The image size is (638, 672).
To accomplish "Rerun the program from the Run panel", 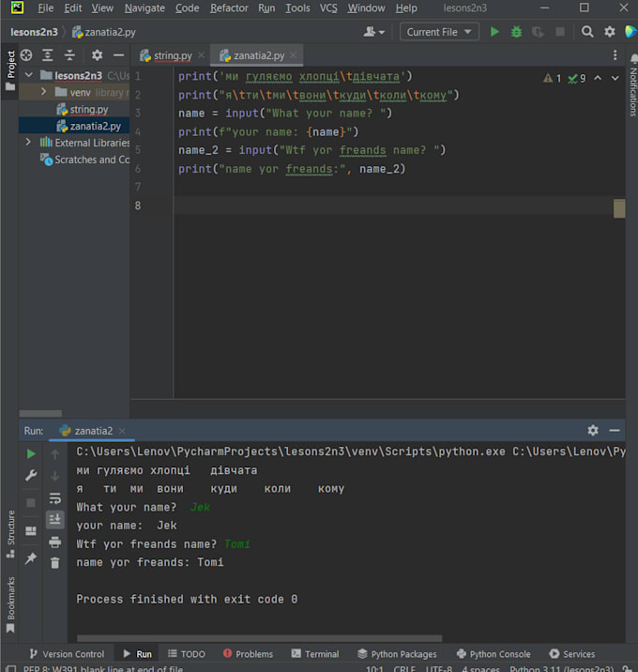I will [31, 453].
